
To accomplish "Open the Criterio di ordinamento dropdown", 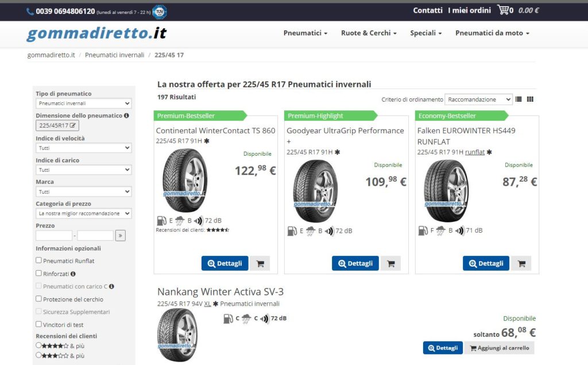I will click(x=478, y=99).
